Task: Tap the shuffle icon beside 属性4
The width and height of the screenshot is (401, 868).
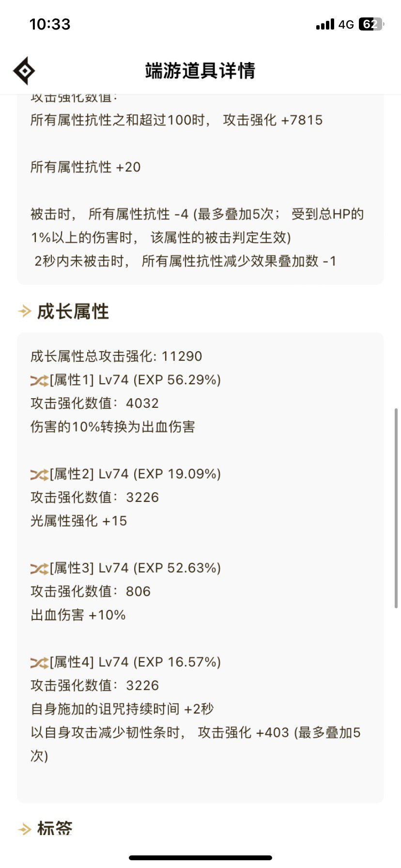Action: pyautogui.click(x=39, y=662)
